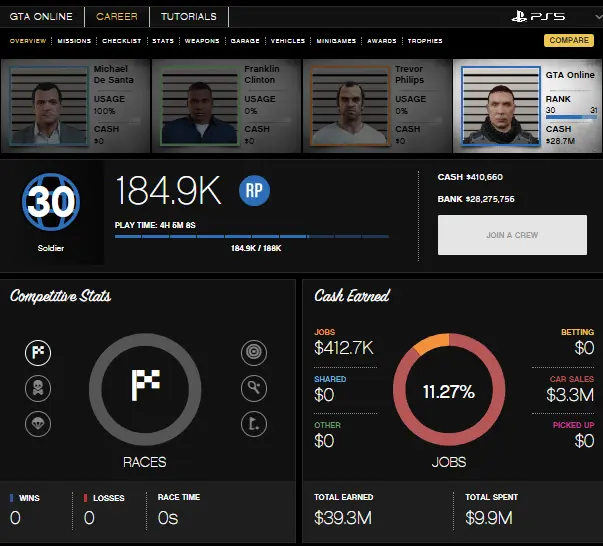Select the Golf flag stats icon
The image size is (603, 546).
pos(253,424)
